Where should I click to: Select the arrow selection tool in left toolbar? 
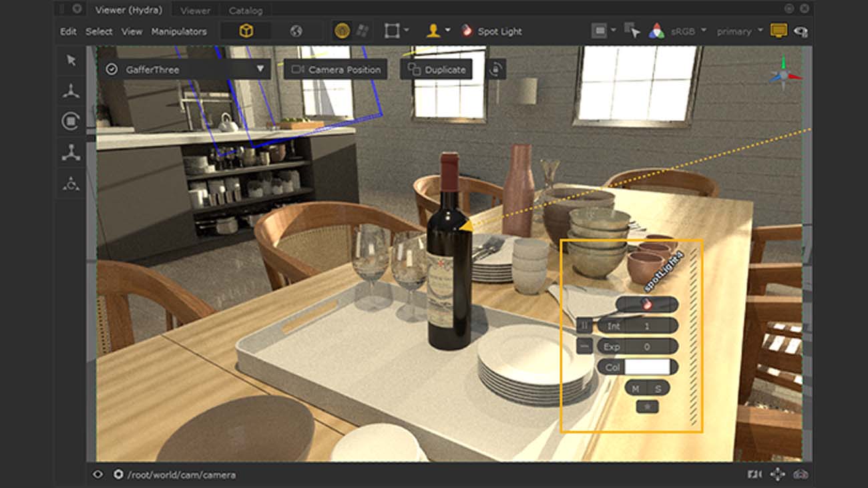(71, 61)
